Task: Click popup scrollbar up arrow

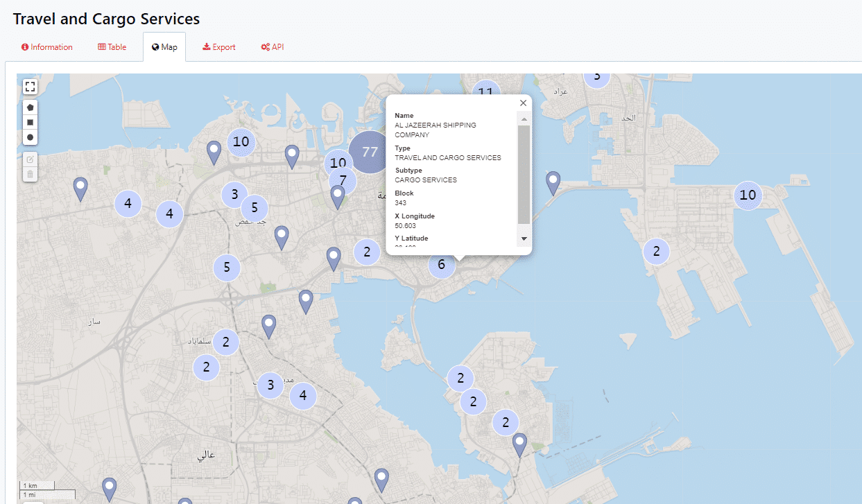Action: coord(524,119)
